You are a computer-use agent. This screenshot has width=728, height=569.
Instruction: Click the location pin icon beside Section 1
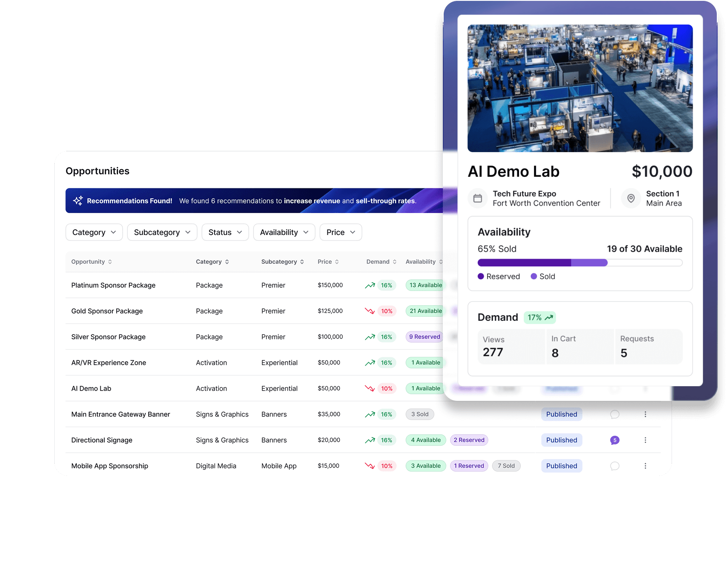(631, 198)
